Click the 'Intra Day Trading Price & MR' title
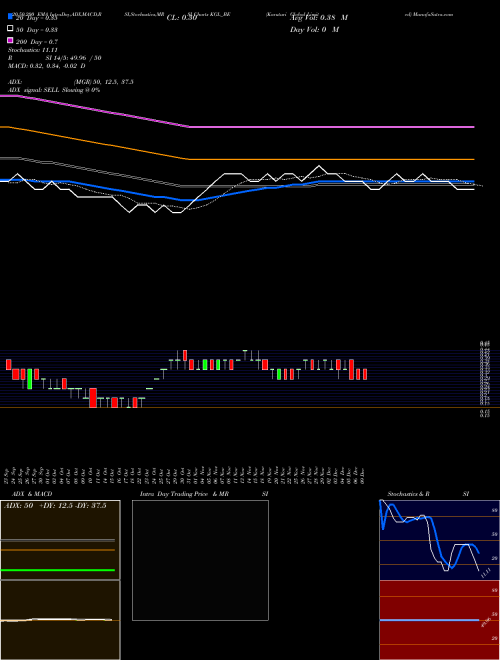The height and width of the screenshot is (660, 500). point(184,494)
